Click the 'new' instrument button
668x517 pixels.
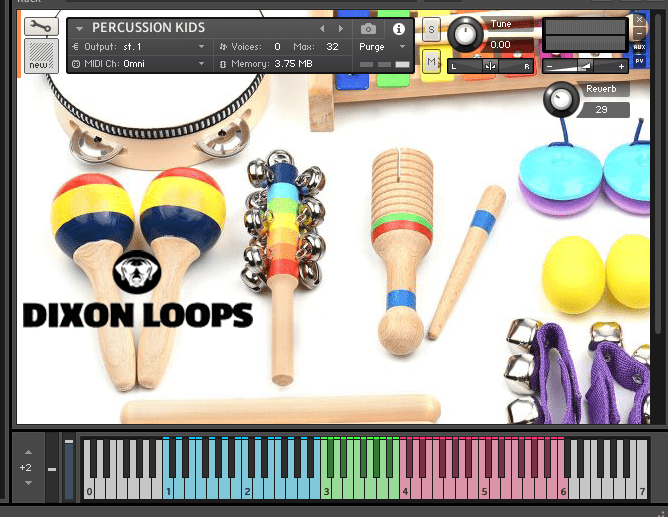(x=39, y=57)
